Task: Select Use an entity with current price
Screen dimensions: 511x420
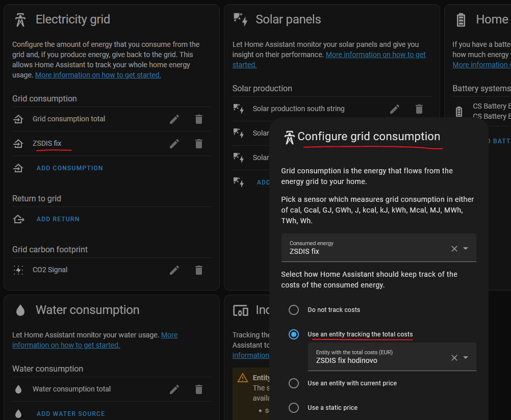Action: [x=294, y=383]
